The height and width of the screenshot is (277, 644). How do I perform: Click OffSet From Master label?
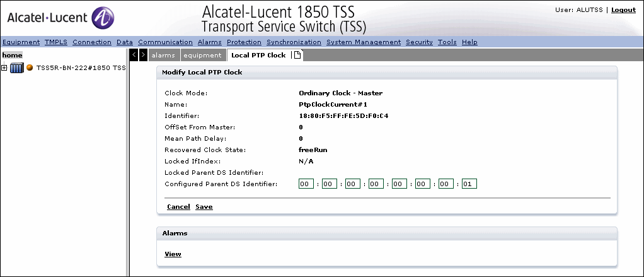(200, 127)
